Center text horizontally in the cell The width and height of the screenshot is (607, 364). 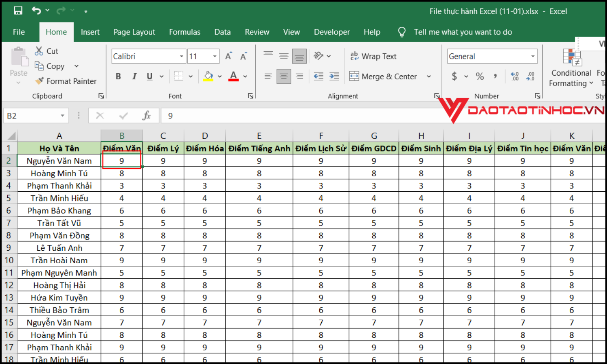tap(284, 76)
